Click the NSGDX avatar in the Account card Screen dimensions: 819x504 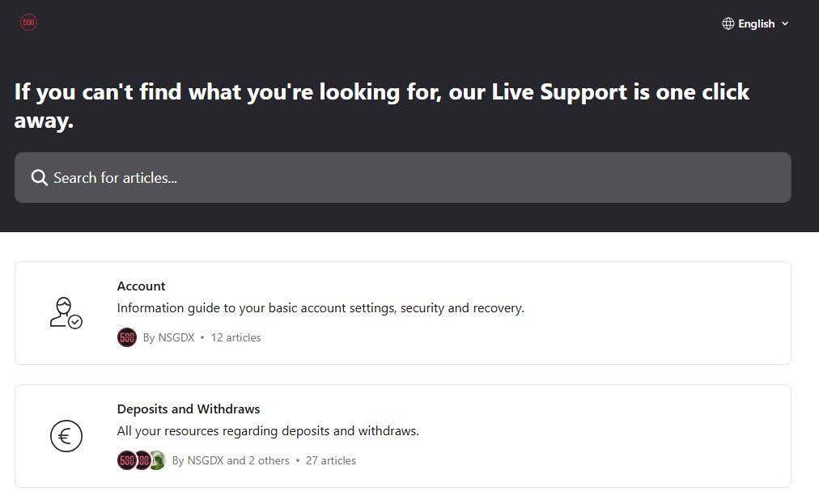tap(126, 337)
